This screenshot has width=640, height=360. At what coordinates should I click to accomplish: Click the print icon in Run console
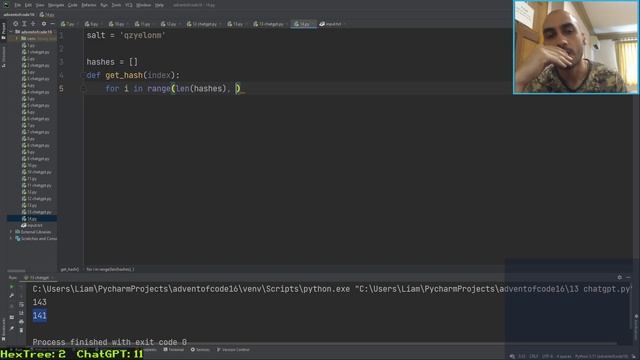[21, 322]
